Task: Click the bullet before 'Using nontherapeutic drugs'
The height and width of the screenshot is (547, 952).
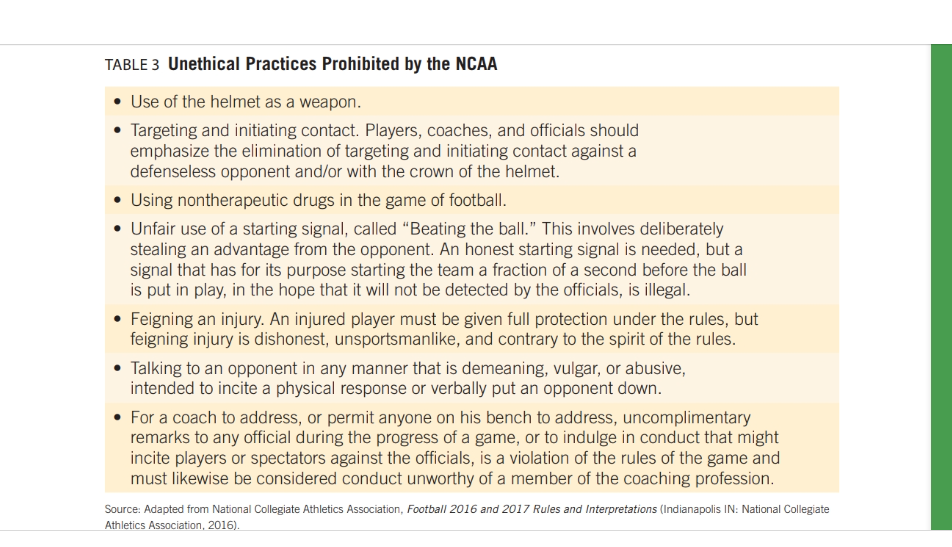Action: point(118,200)
